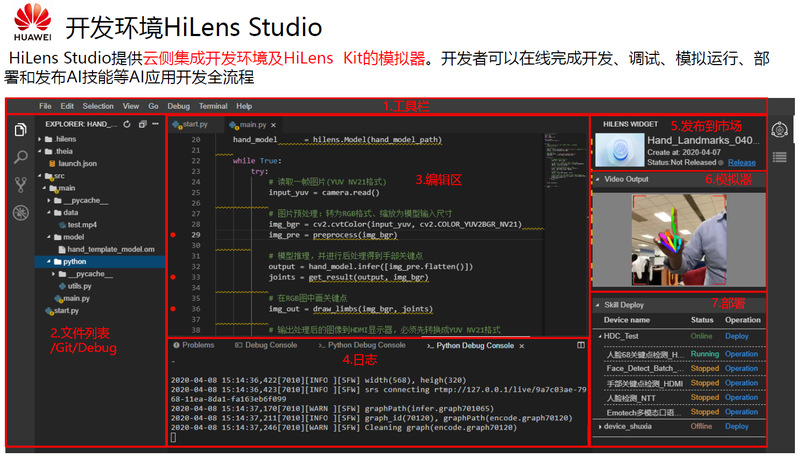The height and width of the screenshot is (458, 799).
Task: Open main.py in the file tree
Action: click(x=76, y=299)
